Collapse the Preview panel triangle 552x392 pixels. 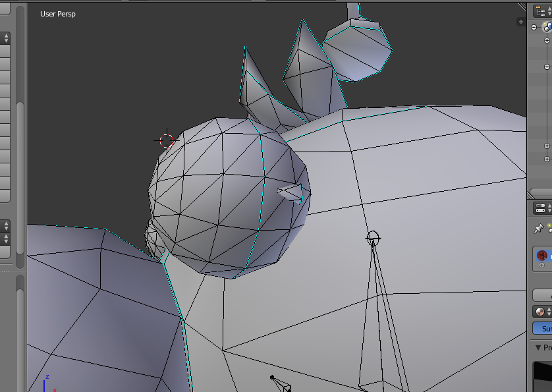point(538,348)
